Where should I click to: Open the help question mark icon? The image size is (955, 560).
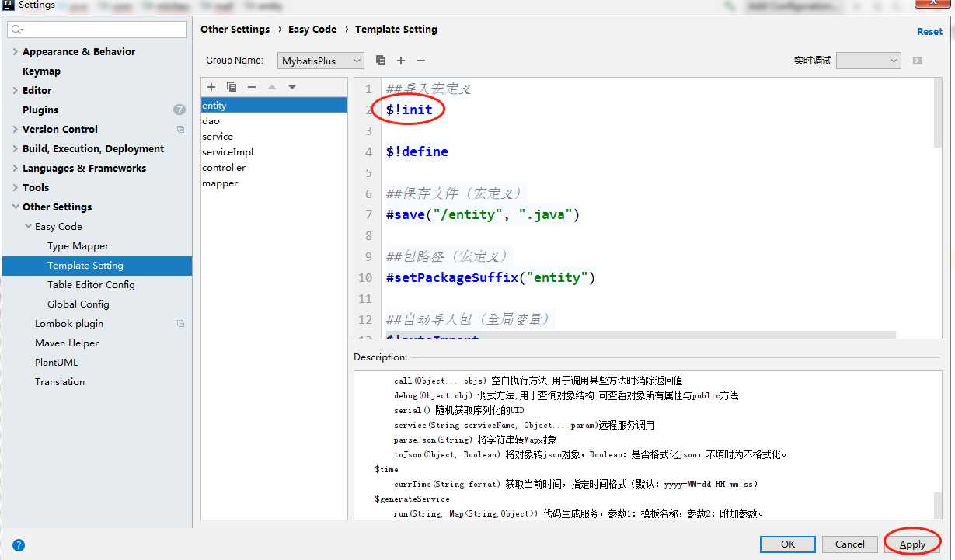coord(19,545)
